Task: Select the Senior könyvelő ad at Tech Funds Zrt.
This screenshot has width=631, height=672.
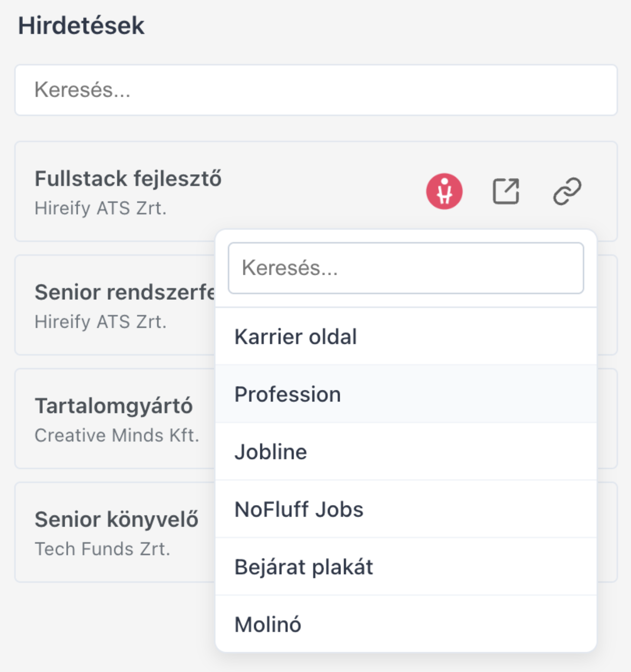Action: pyautogui.click(x=114, y=531)
